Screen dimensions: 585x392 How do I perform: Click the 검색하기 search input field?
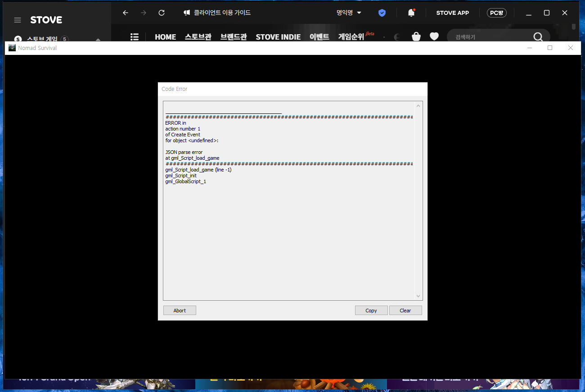coord(490,37)
